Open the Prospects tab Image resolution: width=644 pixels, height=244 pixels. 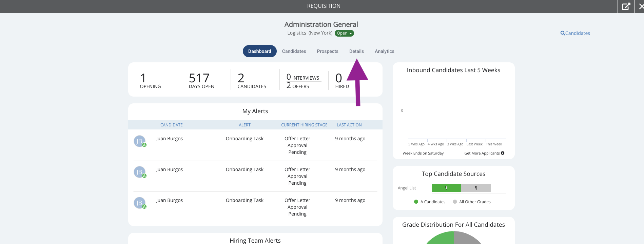[x=328, y=51]
